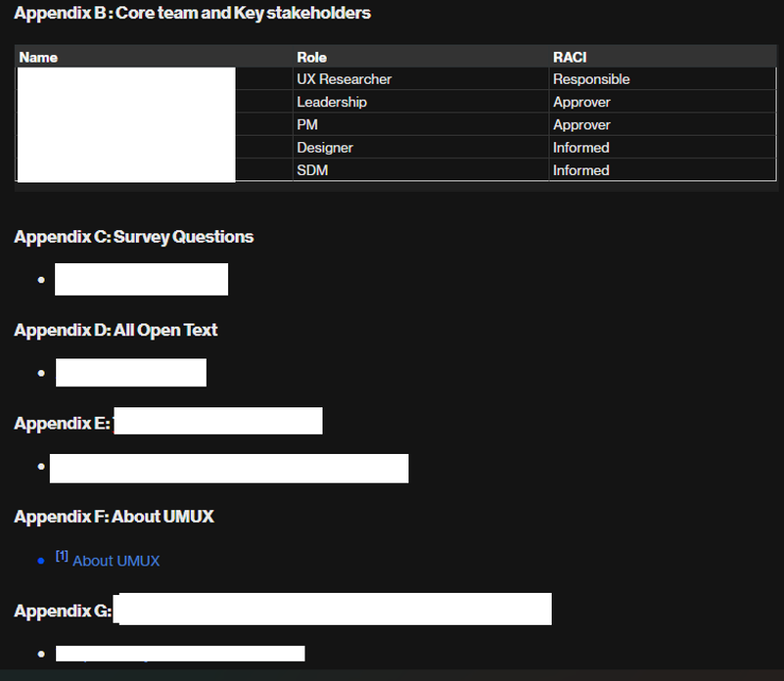Click the SDM role cell
Screen dimensions: 784x681
click(421, 170)
